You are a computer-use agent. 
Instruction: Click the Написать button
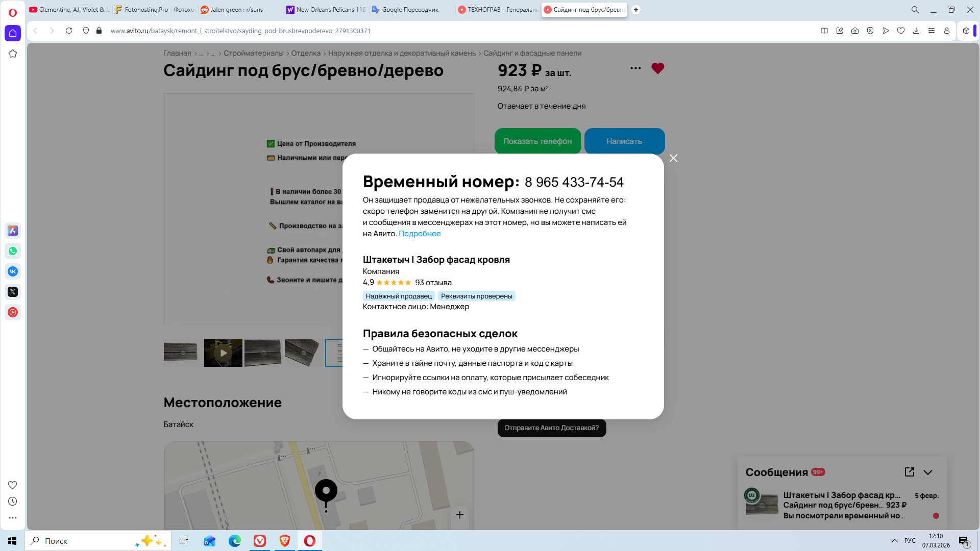624,141
